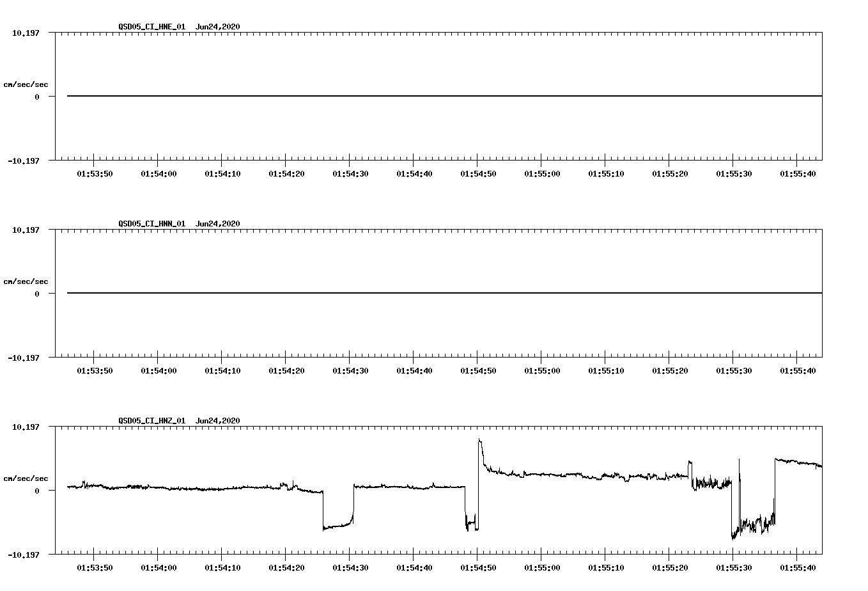Click the 0 axis label of HNZ plot

[x=37, y=491]
